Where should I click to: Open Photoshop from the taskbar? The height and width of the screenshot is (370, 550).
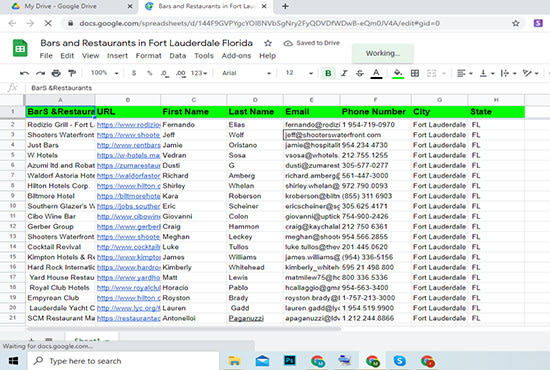click(x=290, y=361)
